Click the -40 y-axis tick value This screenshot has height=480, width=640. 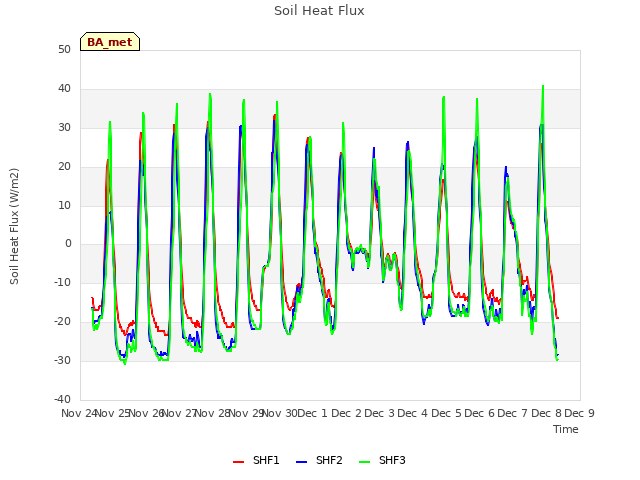(63, 399)
